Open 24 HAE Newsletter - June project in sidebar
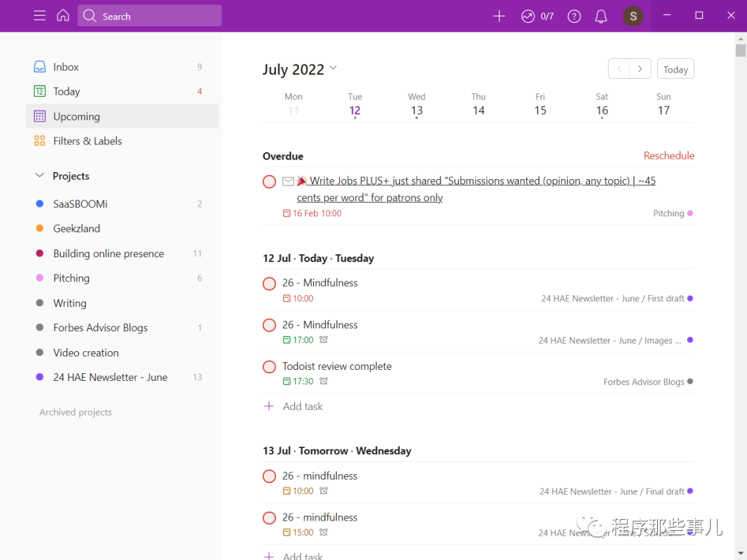Viewport: 747px width, 560px height. coord(122,377)
